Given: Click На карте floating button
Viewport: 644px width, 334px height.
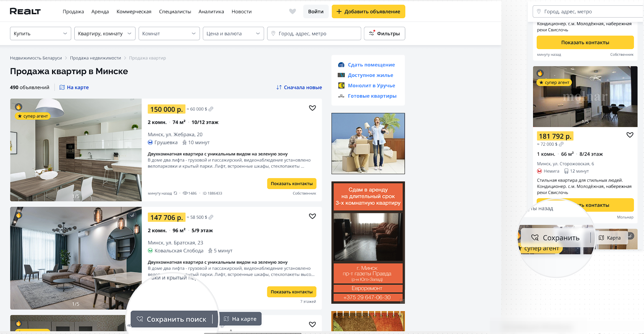Looking at the screenshot, I should point(240,319).
